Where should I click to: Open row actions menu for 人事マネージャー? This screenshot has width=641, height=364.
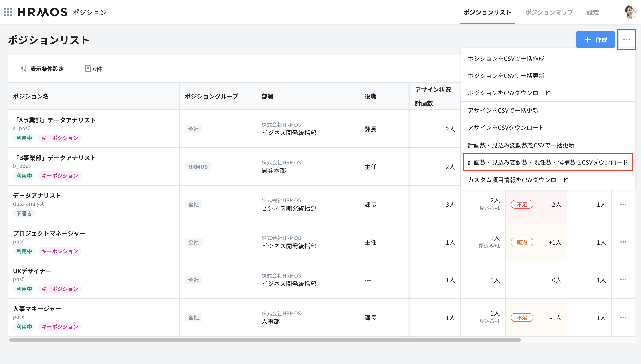point(623,318)
